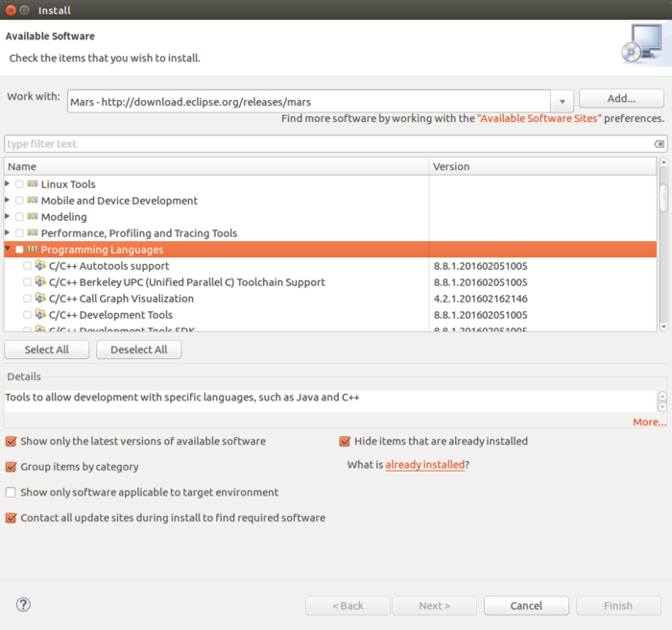Click the Modeling category icon
The image size is (672, 630).
[32, 217]
